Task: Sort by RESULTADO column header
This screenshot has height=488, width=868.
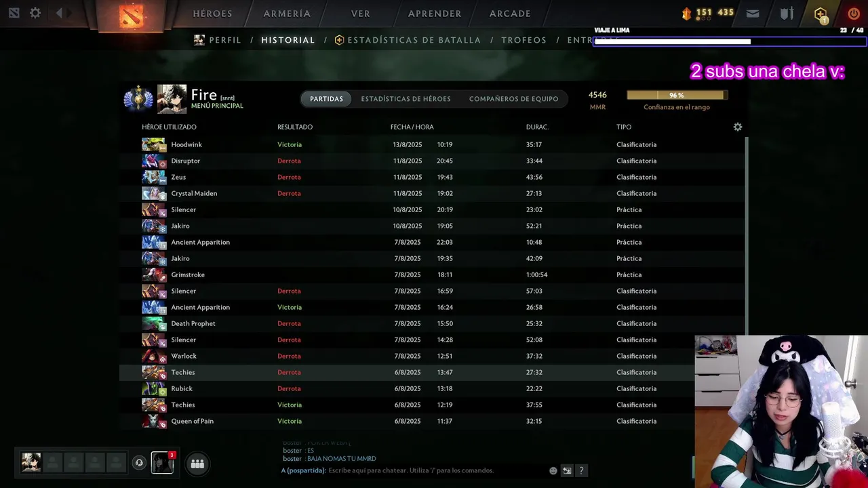Action: pyautogui.click(x=295, y=127)
